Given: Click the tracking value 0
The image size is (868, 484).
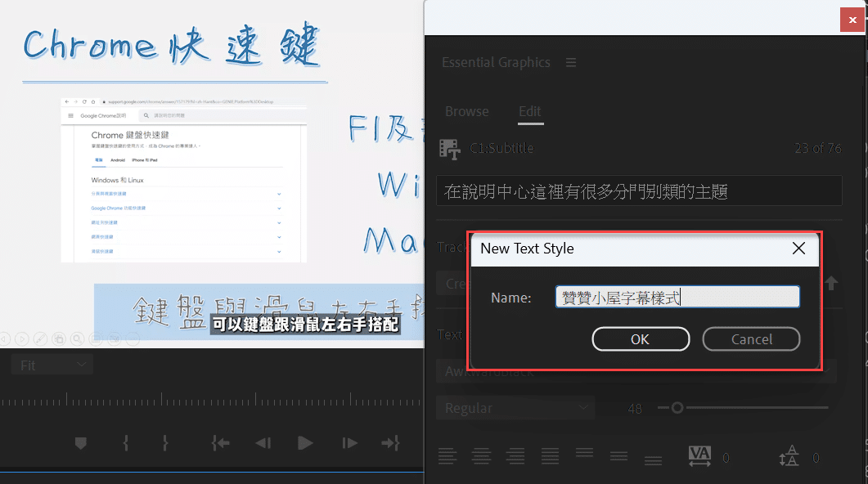Looking at the screenshot, I should [726, 458].
